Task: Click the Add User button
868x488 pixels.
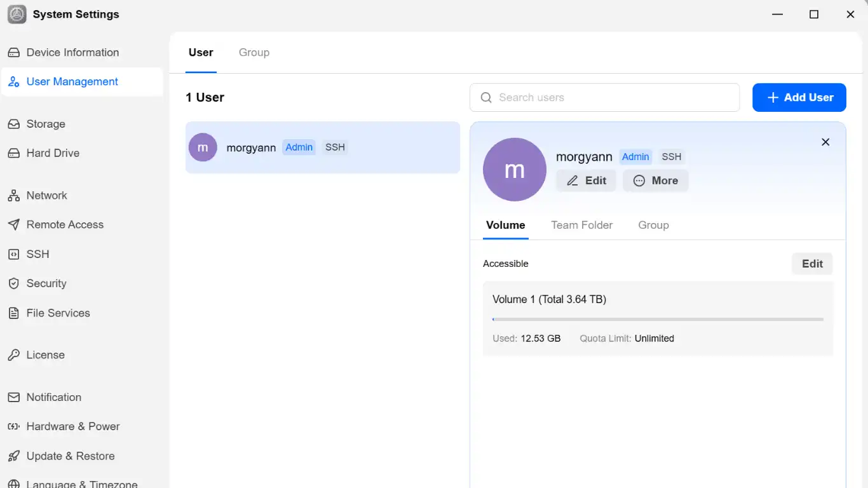Action: click(x=799, y=97)
